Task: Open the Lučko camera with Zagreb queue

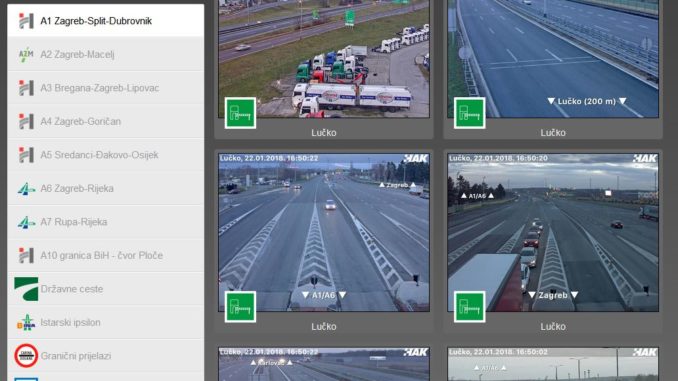Action: pyautogui.click(x=553, y=232)
